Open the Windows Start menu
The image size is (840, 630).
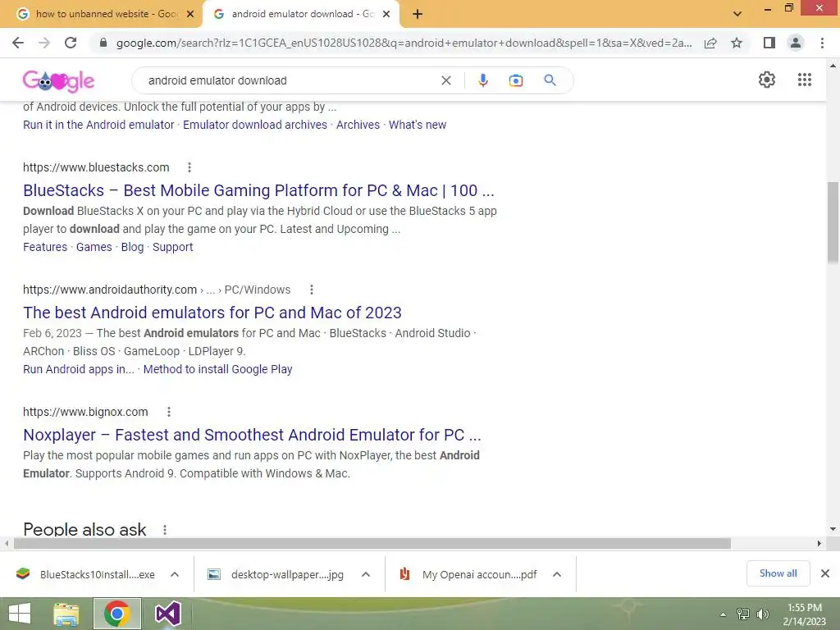pos(20,614)
